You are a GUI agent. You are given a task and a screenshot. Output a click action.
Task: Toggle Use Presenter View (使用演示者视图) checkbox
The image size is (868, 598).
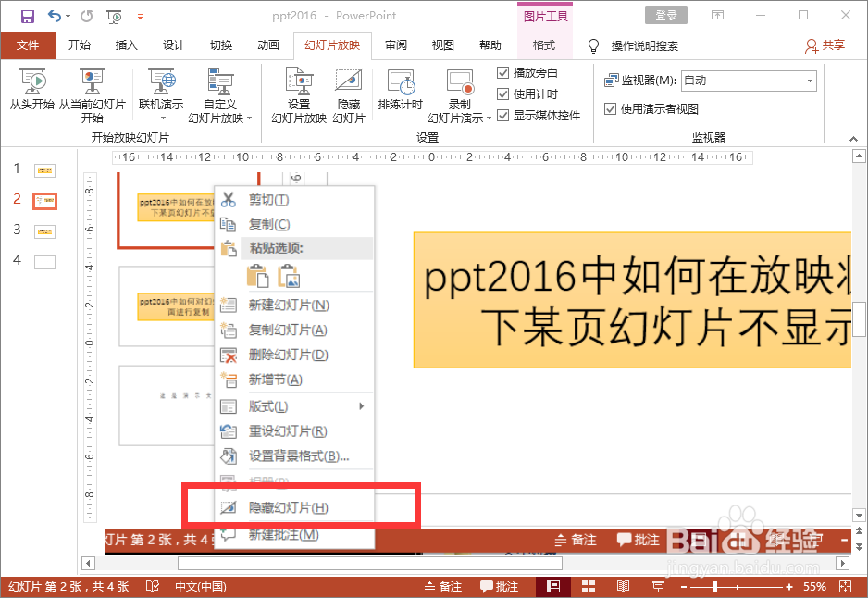click(x=610, y=108)
